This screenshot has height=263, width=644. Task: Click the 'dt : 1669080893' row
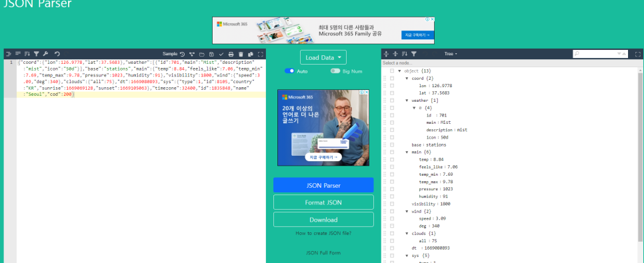pos(431,248)
